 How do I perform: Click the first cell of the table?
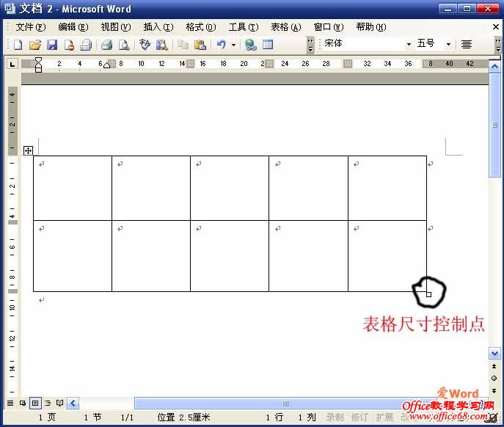pos(73,189)
